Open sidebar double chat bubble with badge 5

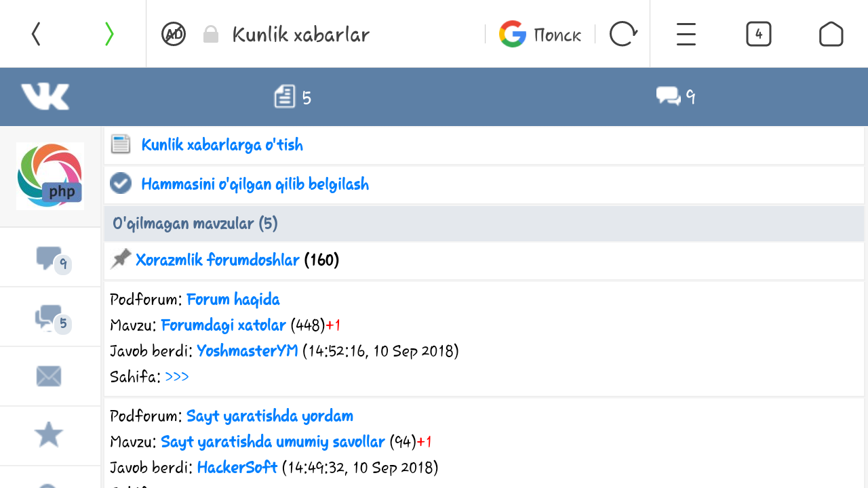pos(50,317)
